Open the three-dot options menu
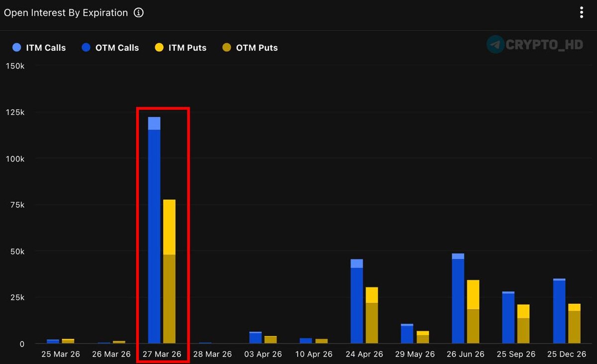Viewport: 597px width, 364px height. (x=581, y=12)
